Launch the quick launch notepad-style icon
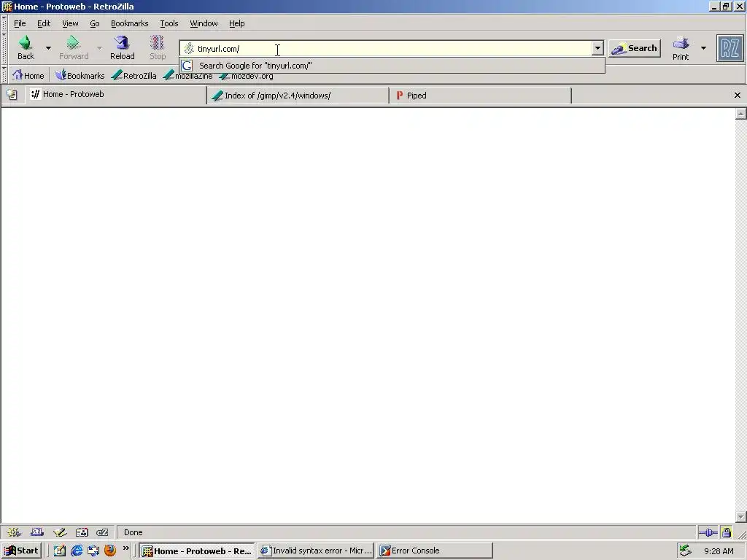Screen dimensions: 747x560 point(59,551)
